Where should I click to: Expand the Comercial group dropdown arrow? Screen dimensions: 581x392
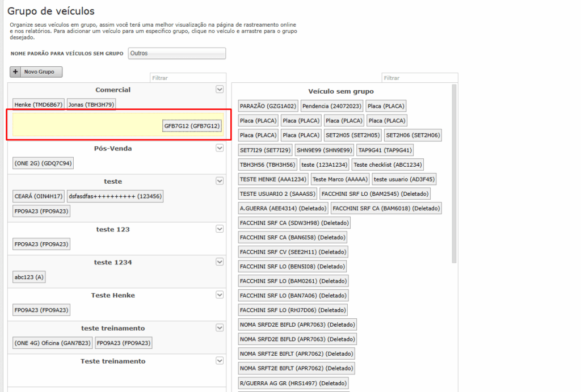click(220, 90)
